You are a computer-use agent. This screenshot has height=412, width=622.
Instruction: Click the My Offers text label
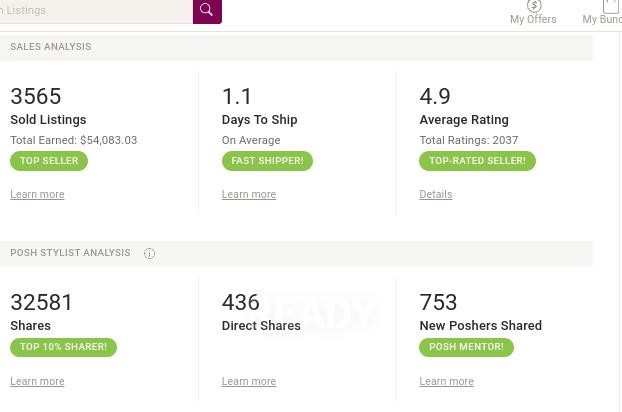533,20
